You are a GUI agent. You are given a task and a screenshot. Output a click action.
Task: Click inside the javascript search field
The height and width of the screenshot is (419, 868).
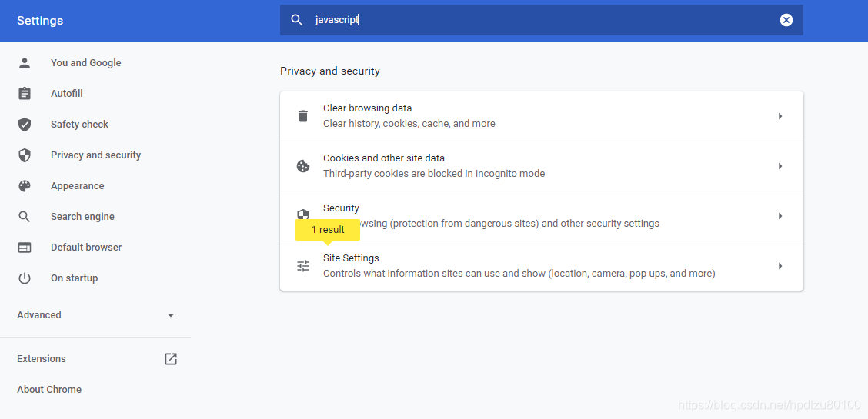click(542, 20)
